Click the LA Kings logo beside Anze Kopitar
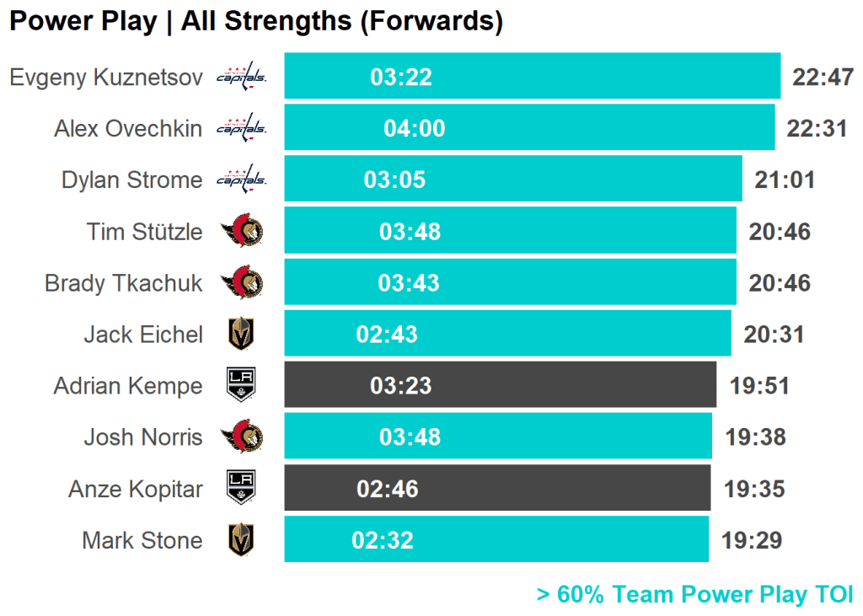The width and height of the screenshot is (863, 616). pyautogui.click(x=241, y=488)
